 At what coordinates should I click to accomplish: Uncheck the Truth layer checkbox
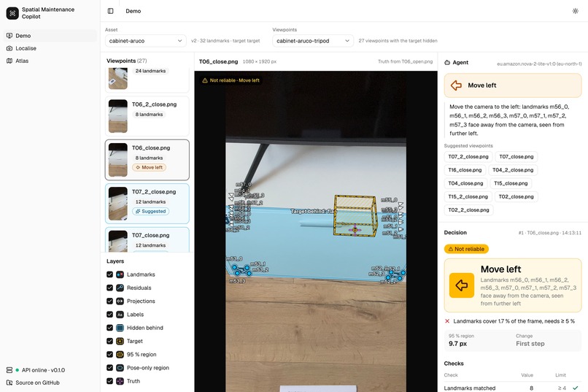pos(109,381)
